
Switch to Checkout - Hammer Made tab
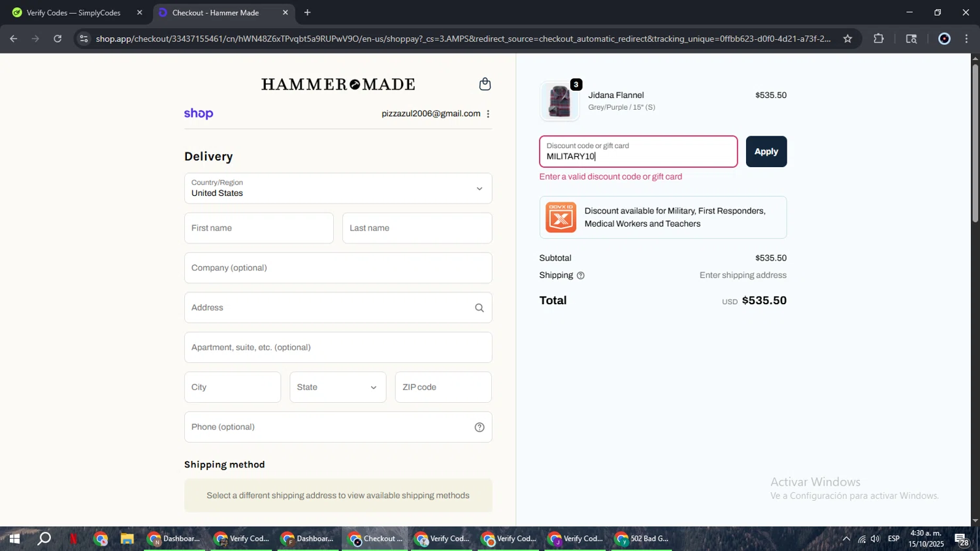(223, 12)
